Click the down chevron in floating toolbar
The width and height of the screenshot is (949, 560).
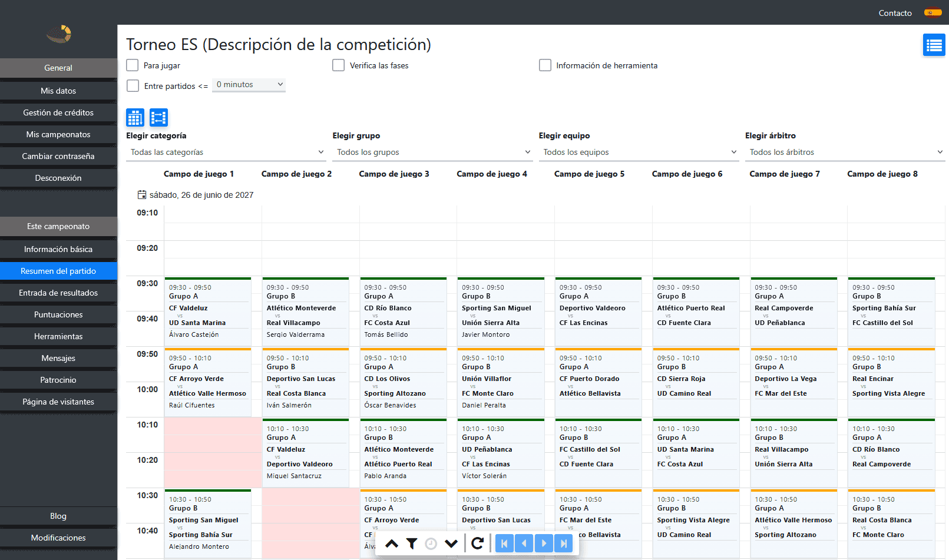(451, 544)
